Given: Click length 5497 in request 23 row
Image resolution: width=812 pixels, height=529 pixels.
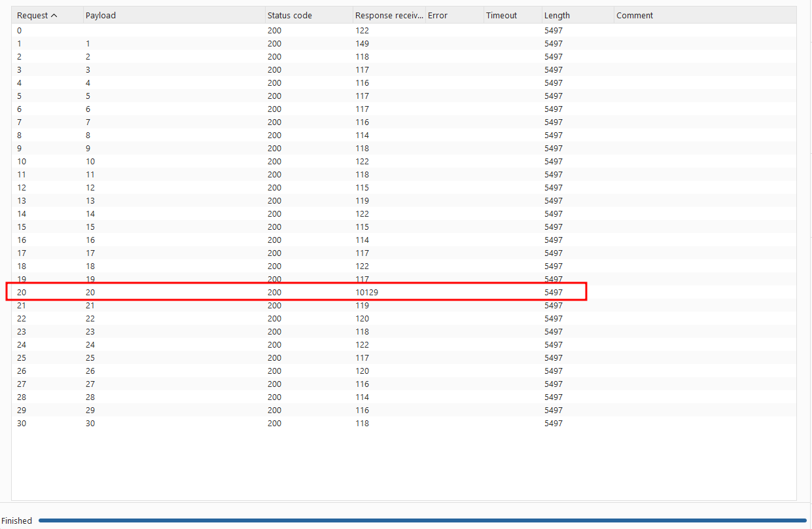Looking at the screenshot, I should coord(553,331).
